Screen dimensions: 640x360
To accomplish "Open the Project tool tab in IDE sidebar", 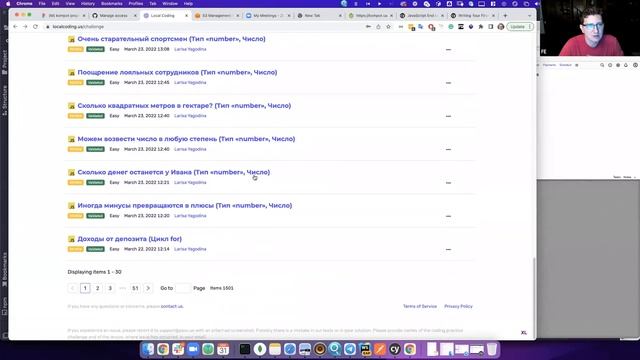I will [x=4, y=62].
